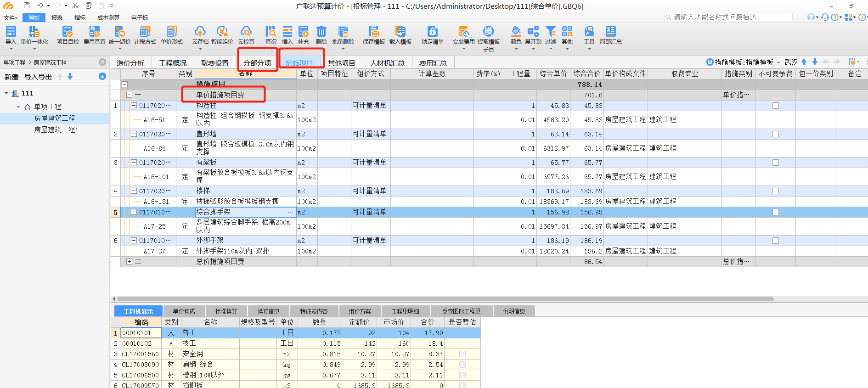Open 计税方式 tax method icon
Image resolution: width=868 pixels, height=388 pixels.
[145, 31]
